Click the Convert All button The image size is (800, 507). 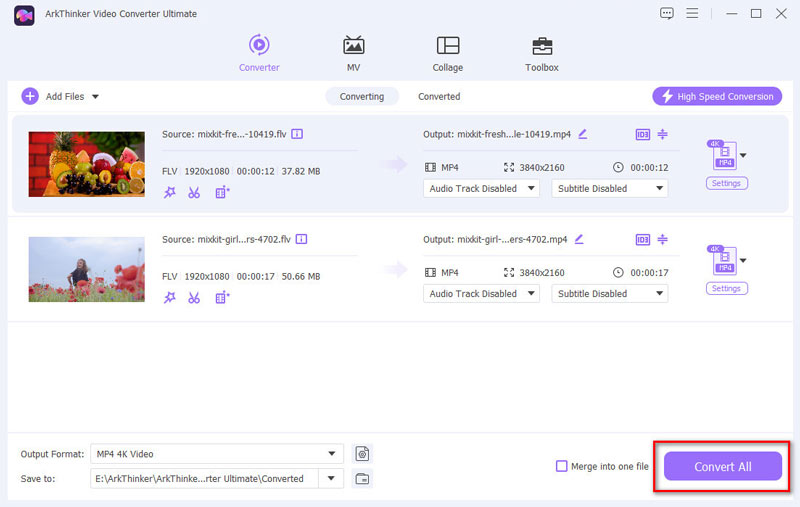click(722, 466)
